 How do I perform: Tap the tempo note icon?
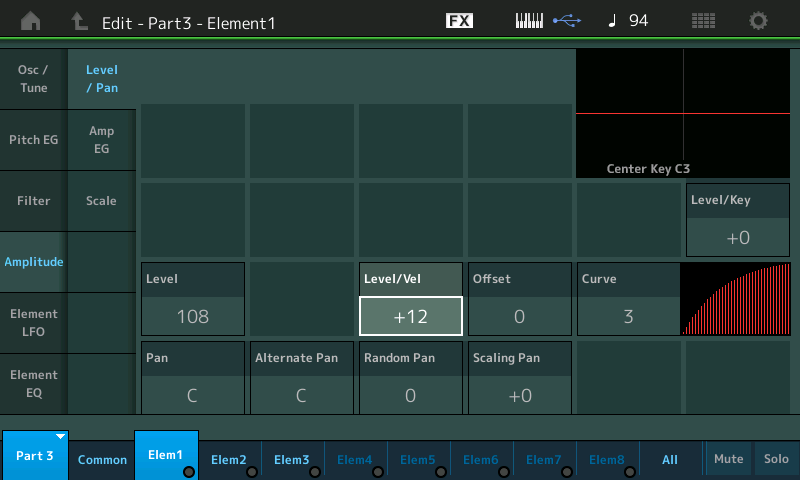pyautogui.click(x=612, y=21)
